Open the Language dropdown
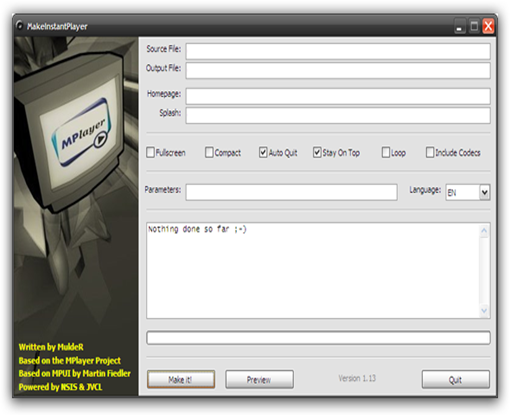The width and height of the screenshot is (510, 415). (485, 192)
